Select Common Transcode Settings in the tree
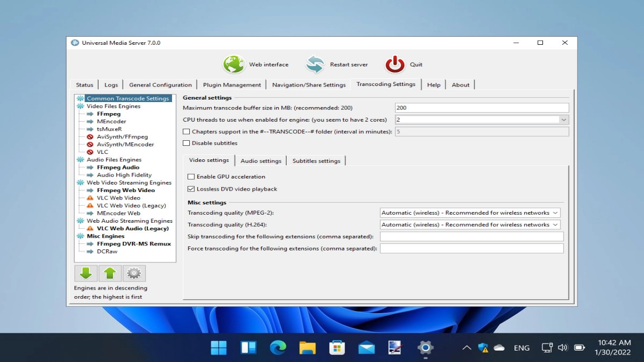The image size is (644, 362). point(128,99)
